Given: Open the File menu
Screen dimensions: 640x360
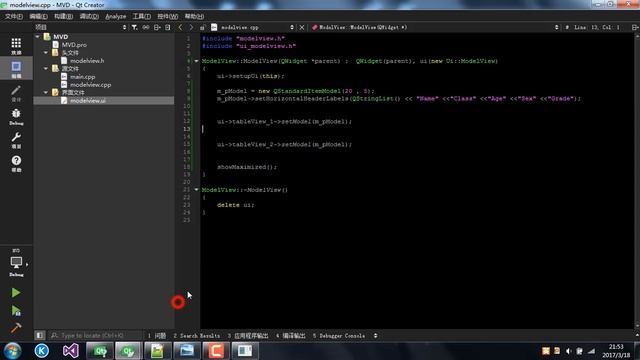Looking at the screenshot, I should [14, 16].
